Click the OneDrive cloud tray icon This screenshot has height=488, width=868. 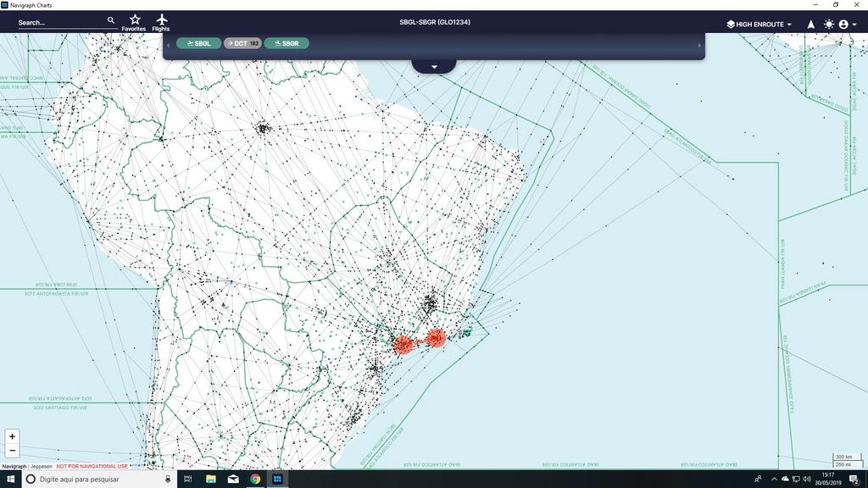785,480
